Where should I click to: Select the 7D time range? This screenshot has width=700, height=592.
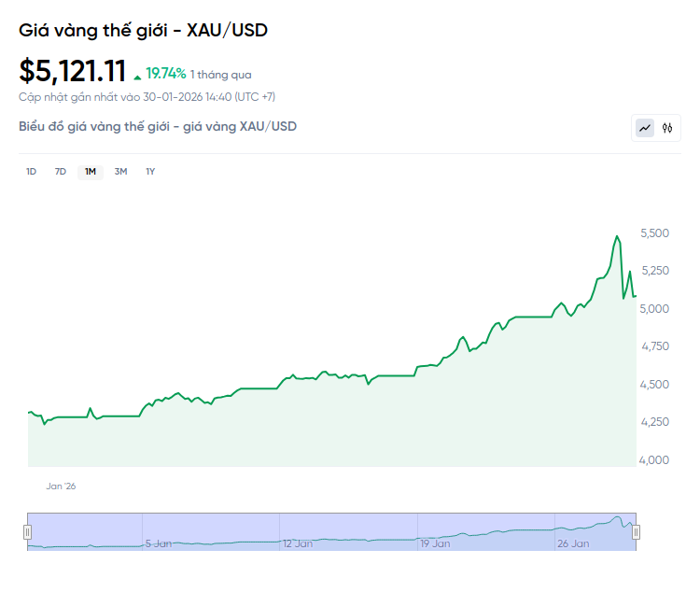click(61, 171)
